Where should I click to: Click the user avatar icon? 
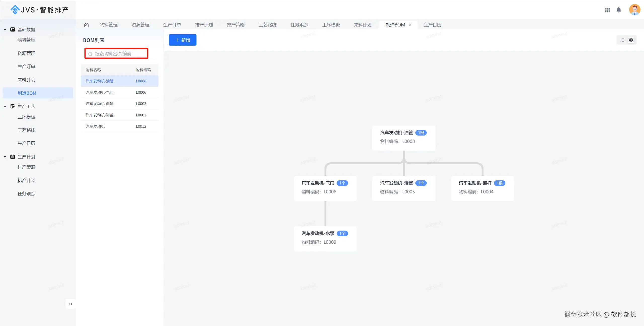tap(634, 10)
